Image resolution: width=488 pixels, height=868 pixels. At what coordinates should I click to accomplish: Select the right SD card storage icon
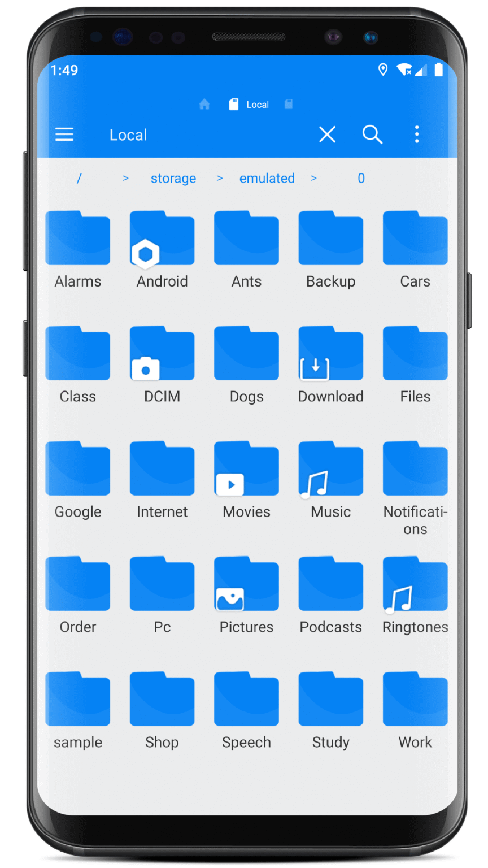(288, 104)
